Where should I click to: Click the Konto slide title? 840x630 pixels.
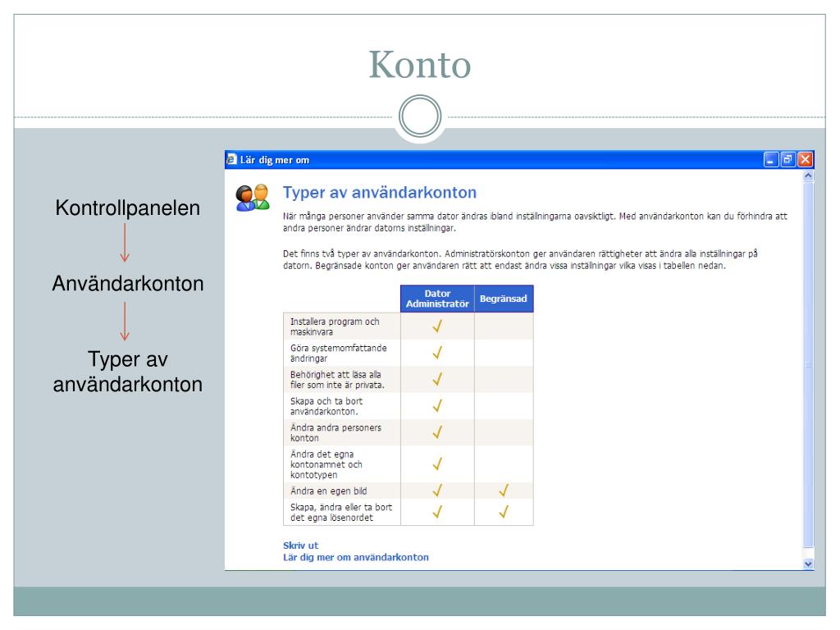tap(420, 65)
